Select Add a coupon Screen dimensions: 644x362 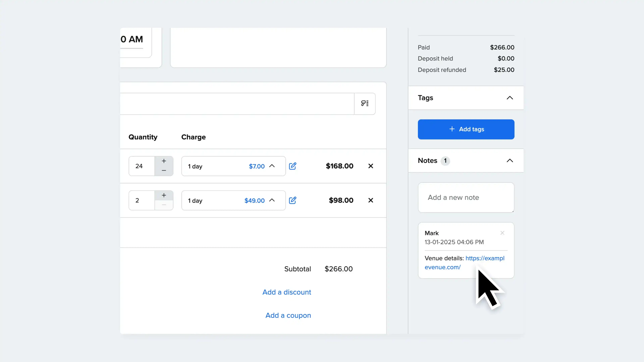(288, 315)
